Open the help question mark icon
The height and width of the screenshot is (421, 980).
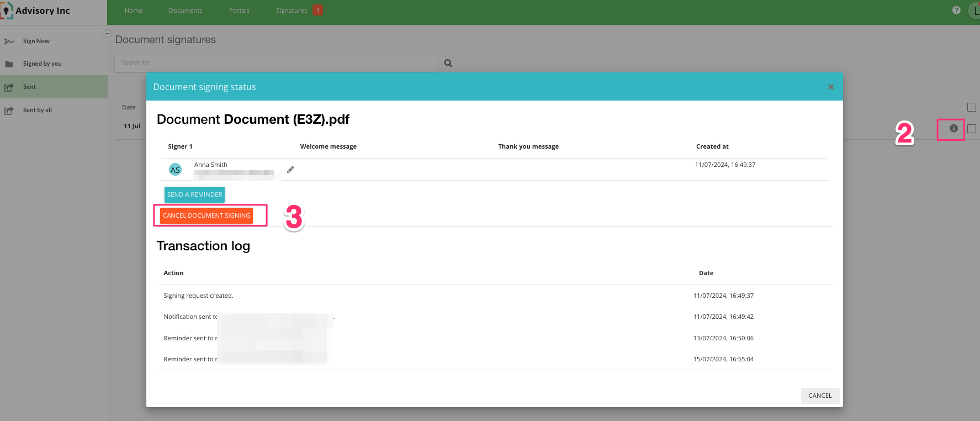click(956, 10)
